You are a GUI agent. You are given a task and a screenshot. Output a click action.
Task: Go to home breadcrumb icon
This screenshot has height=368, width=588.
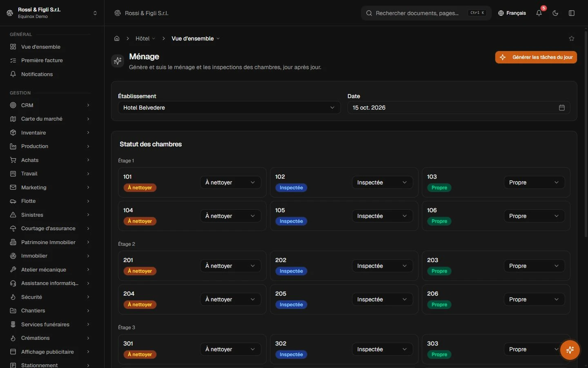[x=117, y=38]
